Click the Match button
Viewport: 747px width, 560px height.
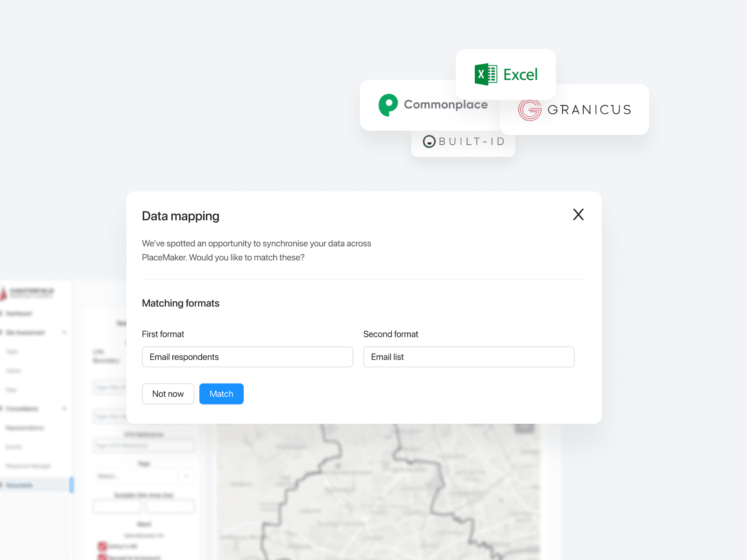pyautogui.click(x=221, y=394)
